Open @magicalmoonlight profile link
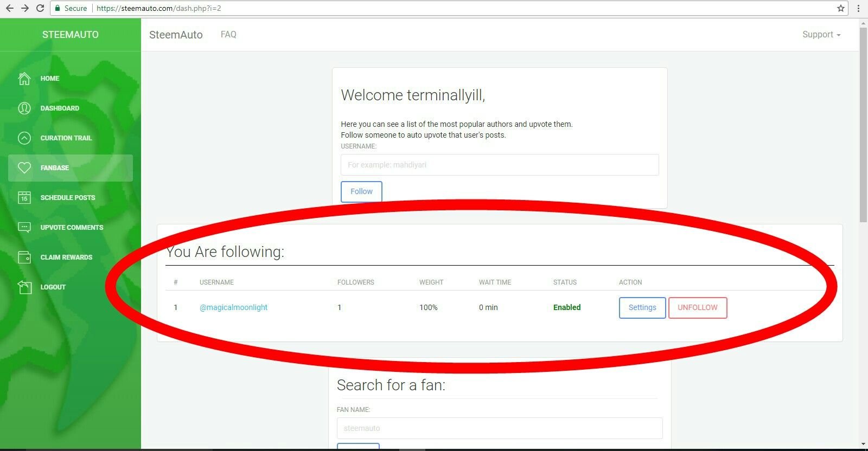The width and height of the screenshot is (868, 451). [x=233, y=307]
